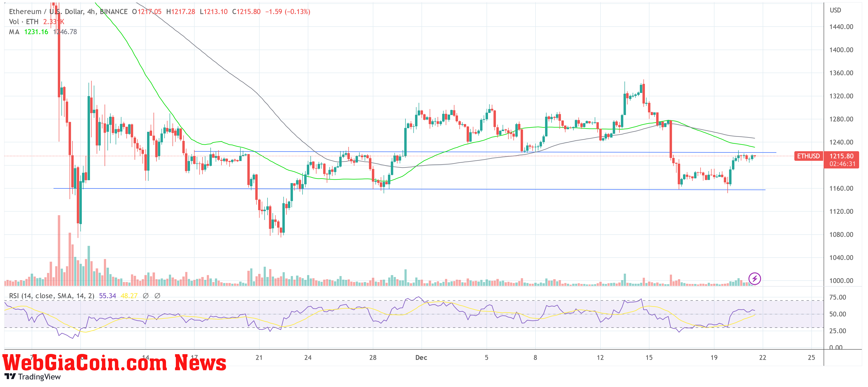Click the 1080.00 price axis label

(x=841, y=235)
